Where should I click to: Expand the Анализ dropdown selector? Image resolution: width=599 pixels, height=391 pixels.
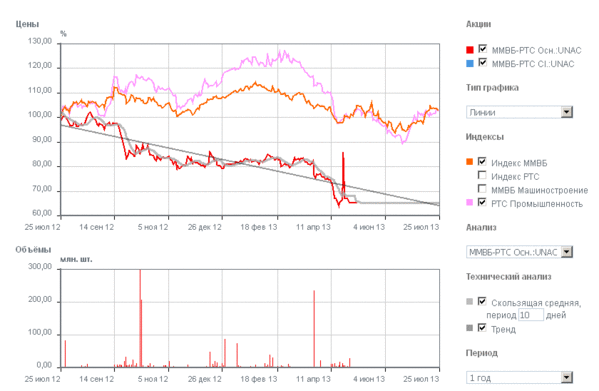[519, 252]
